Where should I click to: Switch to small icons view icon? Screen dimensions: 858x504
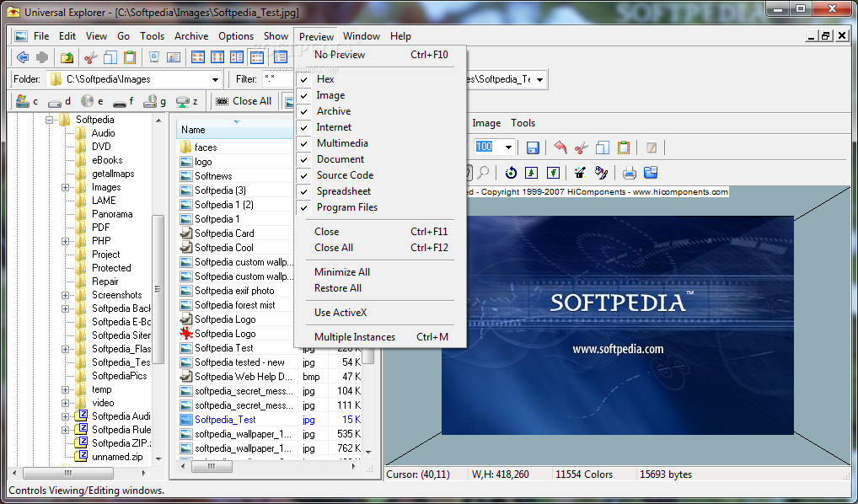pos(217,57)
